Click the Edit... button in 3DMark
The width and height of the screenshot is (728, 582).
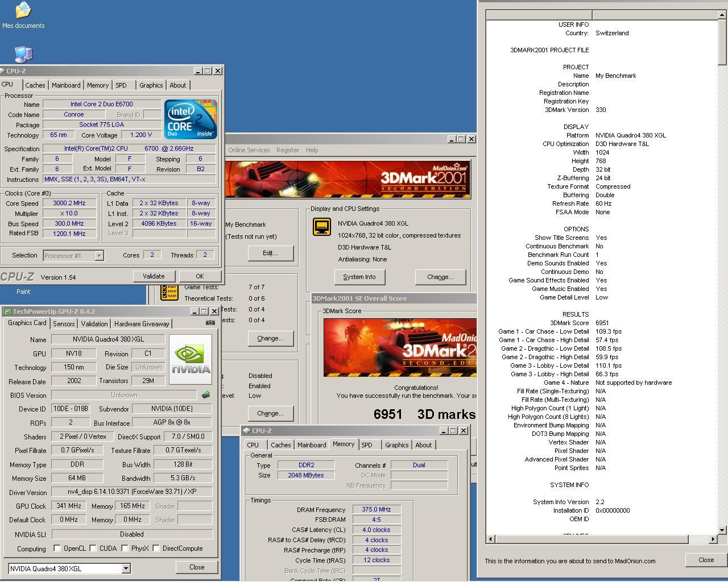coord(270,253)
